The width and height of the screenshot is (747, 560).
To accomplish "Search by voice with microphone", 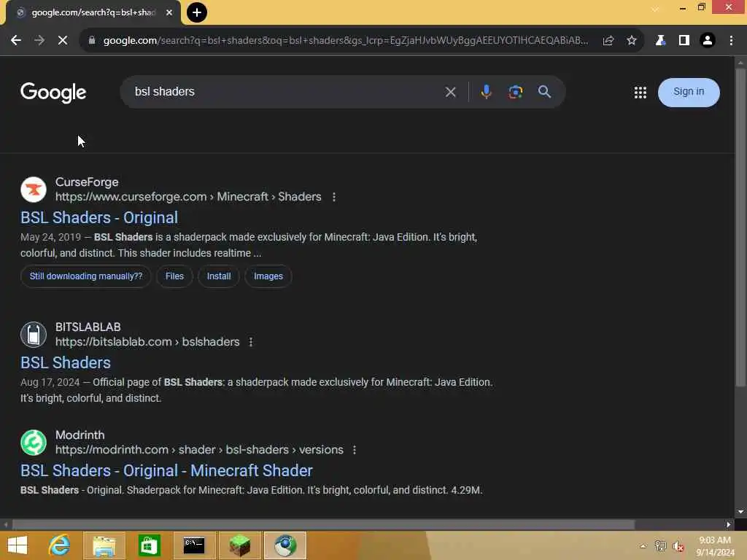I will tap(486, 92).
